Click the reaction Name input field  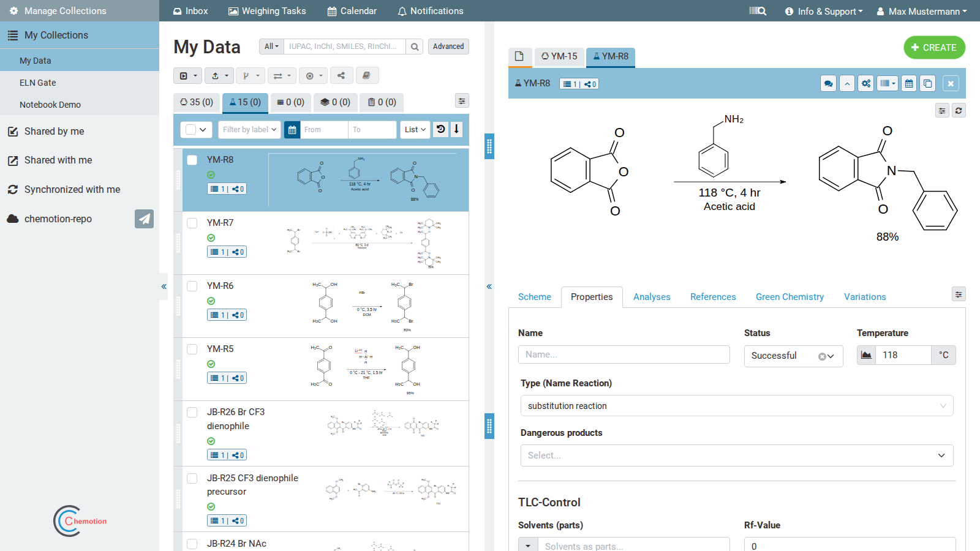pos(624,354)
